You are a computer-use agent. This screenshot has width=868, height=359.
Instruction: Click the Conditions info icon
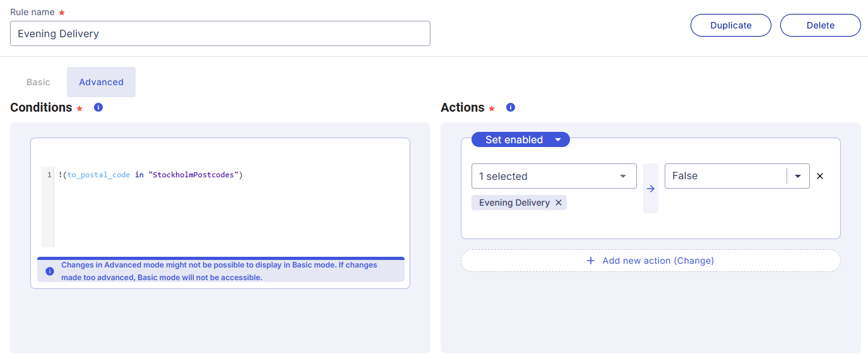[x=98, y=107]
